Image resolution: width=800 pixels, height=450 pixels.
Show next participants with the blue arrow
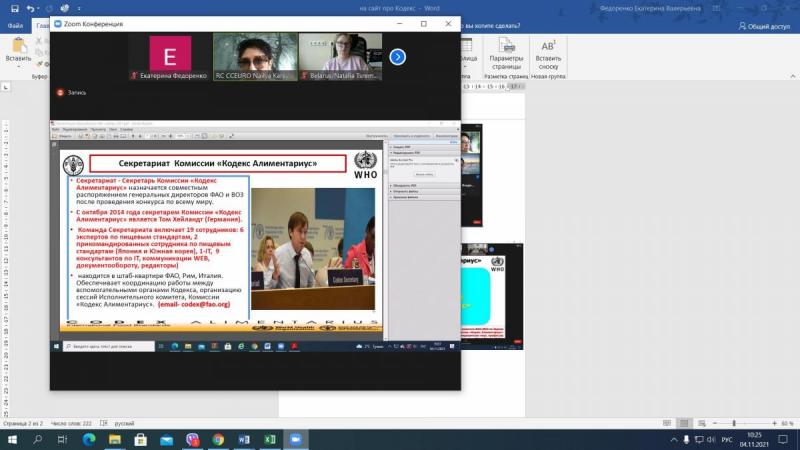tap(397, 57)
